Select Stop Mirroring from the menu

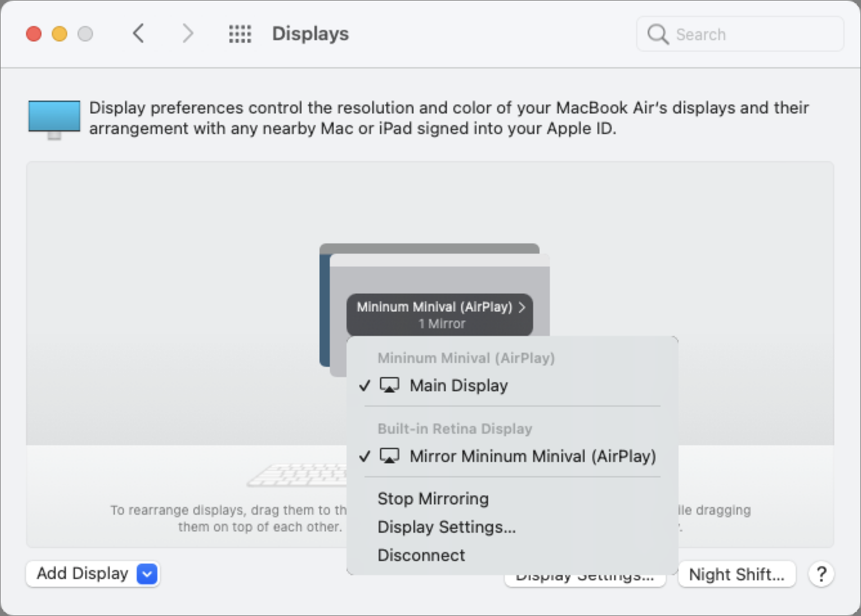tap(433, 498)
